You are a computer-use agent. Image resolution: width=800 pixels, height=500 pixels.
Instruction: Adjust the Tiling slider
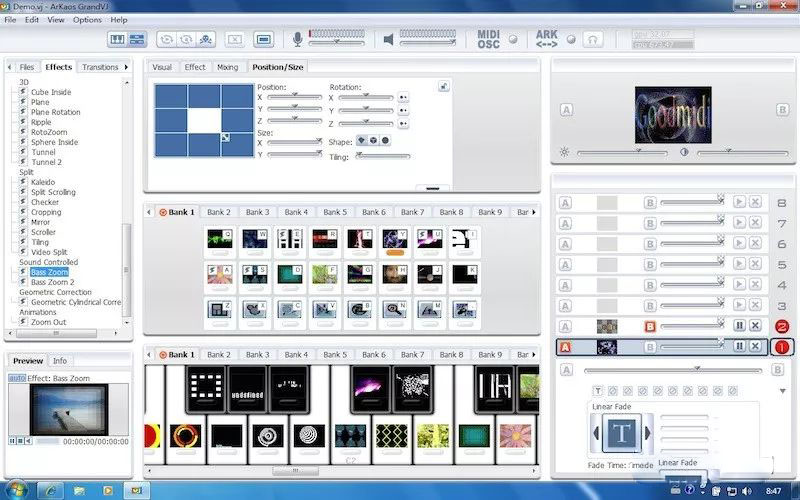click(x=383, y=156)
